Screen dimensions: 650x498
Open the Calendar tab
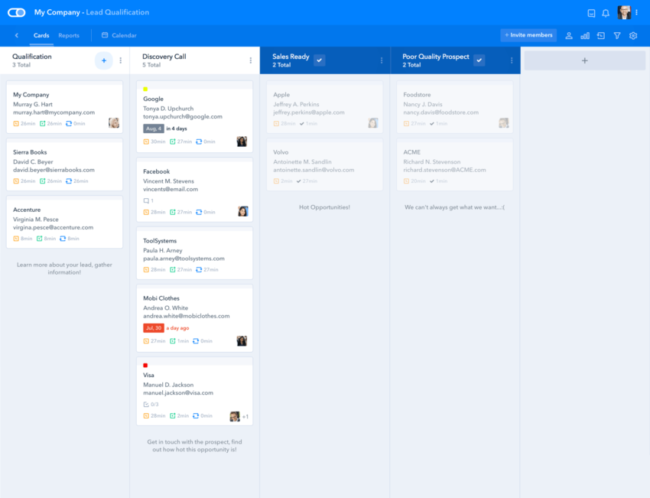click(120, 36)
